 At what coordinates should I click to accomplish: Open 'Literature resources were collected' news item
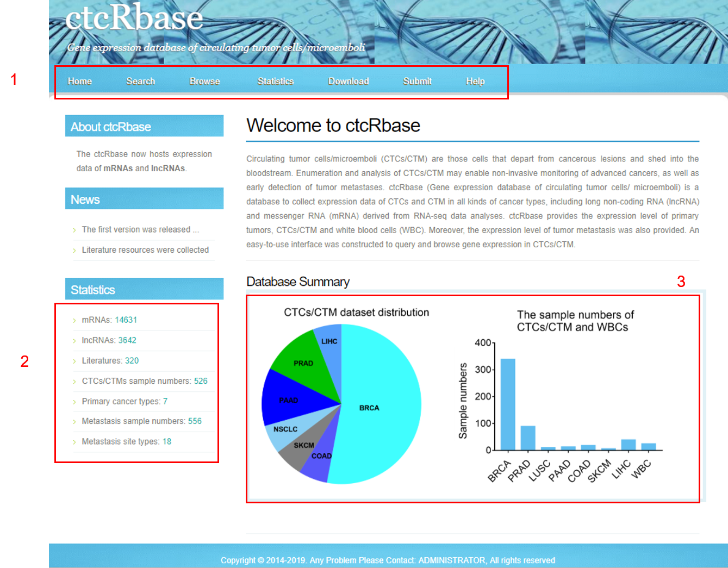(145, 250)
